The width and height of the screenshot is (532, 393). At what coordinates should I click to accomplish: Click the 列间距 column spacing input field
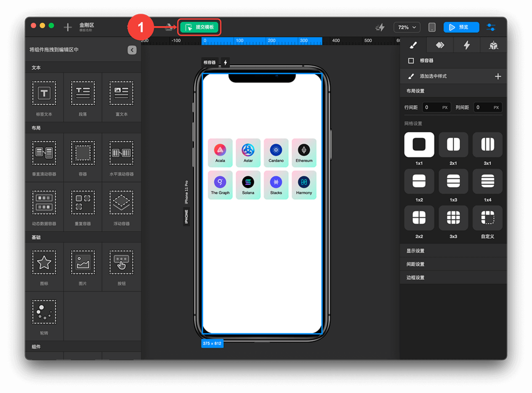(x=487, y=107)
